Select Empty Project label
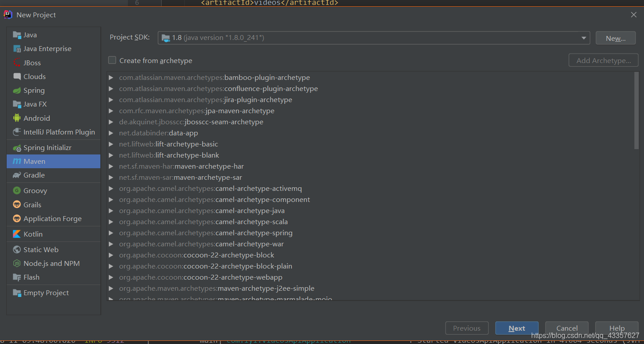This screenshot has height=344, width=644. tap(46, 293)
